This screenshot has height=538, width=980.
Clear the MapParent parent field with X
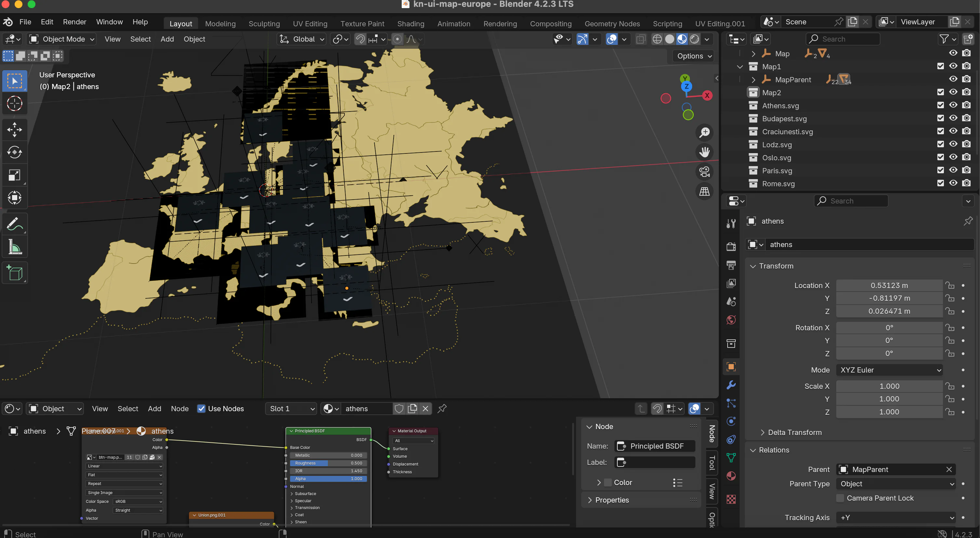(949, 469)
